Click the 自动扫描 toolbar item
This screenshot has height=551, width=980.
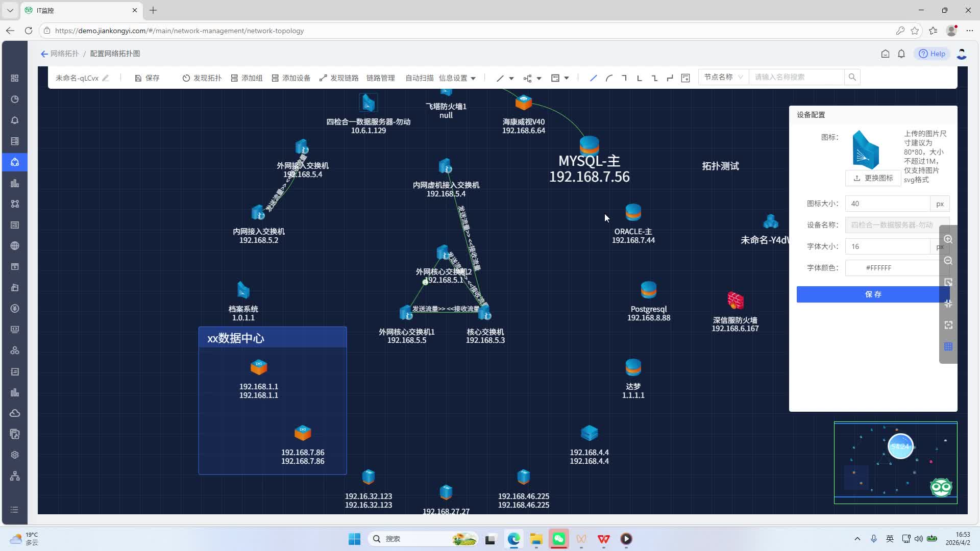click(419, 78)
